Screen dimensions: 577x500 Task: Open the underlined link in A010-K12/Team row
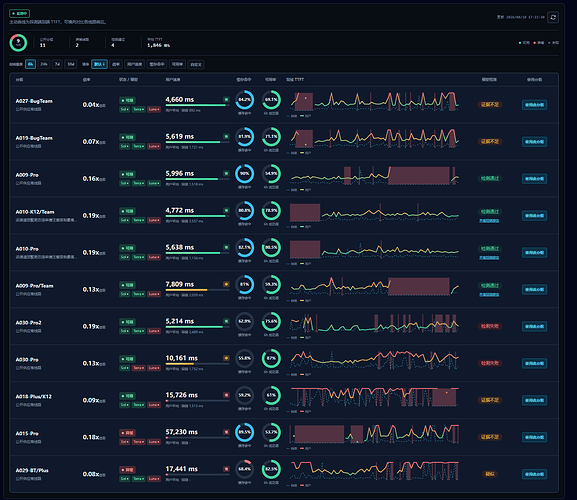click(x=489, y=221)
